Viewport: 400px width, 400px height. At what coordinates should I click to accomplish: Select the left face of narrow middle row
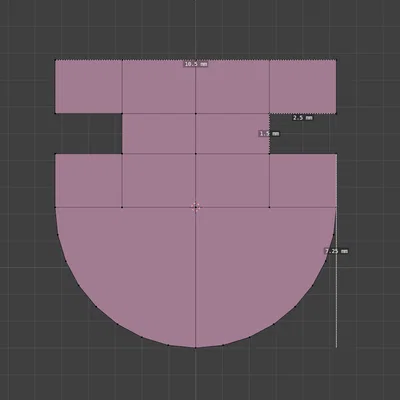click(x=159, y=134)
